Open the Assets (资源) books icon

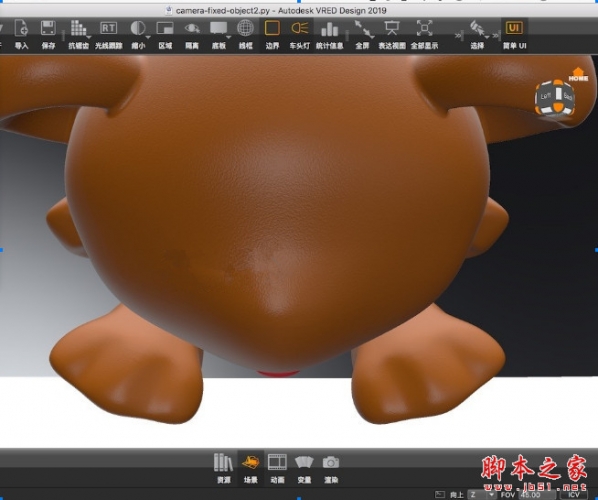(x=223, y=462)
